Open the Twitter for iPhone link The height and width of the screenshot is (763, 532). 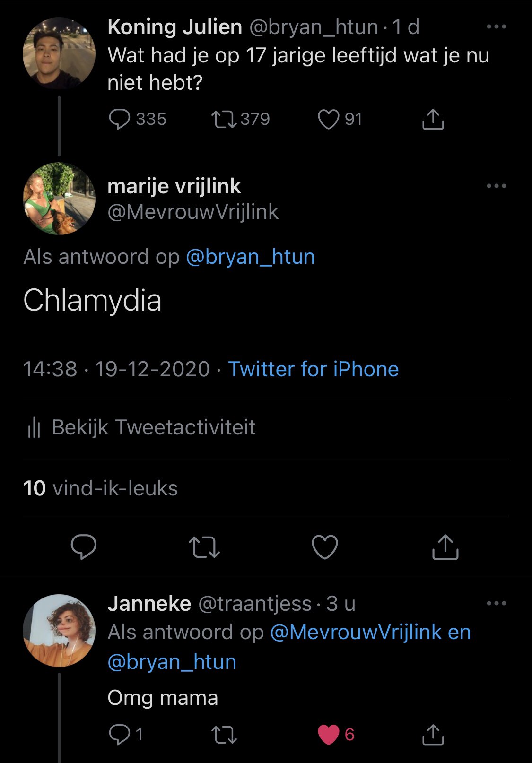point(313,369)
